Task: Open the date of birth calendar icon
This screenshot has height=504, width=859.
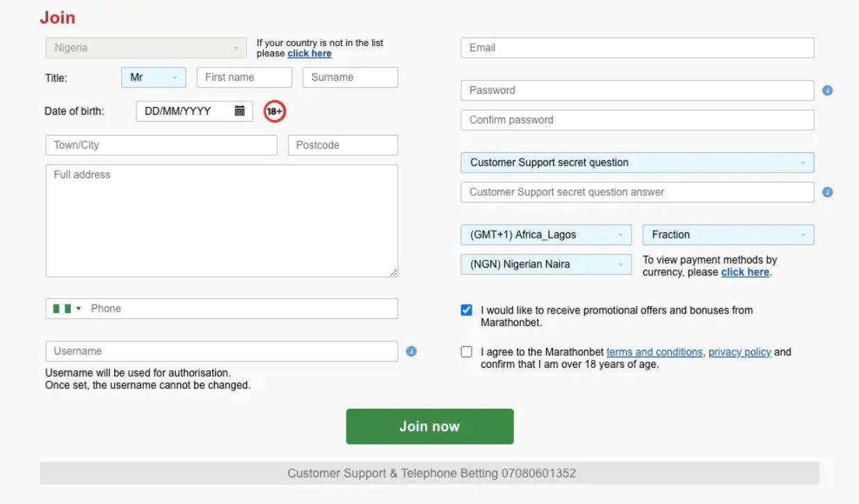Action: (x=239, y=111)
